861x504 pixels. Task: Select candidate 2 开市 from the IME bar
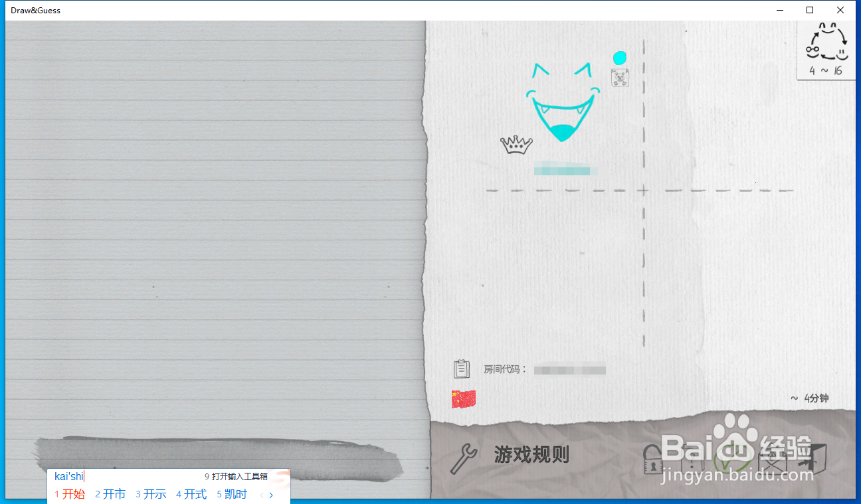tap(110, 494)
